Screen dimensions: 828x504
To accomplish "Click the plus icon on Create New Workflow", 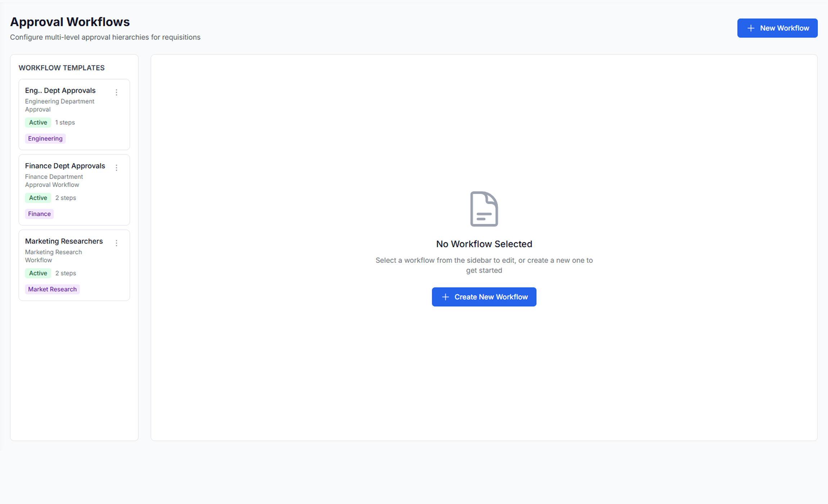I will pos(445,297).
